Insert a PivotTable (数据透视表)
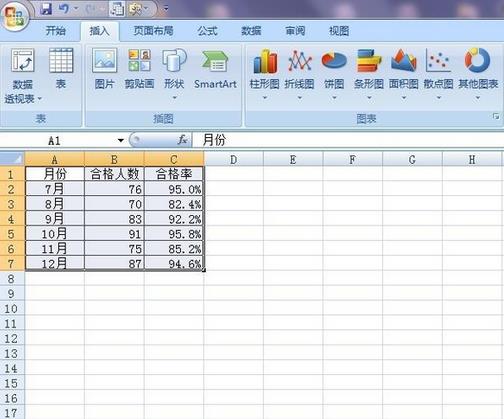Viewport: 504px width, 419px height. (23, 76)
